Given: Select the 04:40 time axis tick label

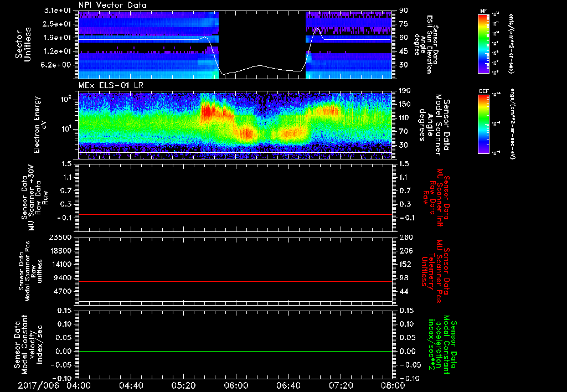Looking at the screenshot, I should click(x=131, y=386).
